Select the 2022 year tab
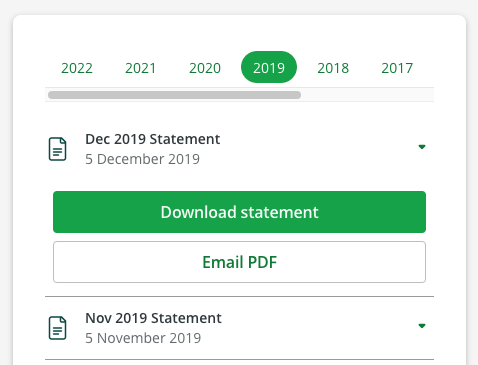 point(77,68)
